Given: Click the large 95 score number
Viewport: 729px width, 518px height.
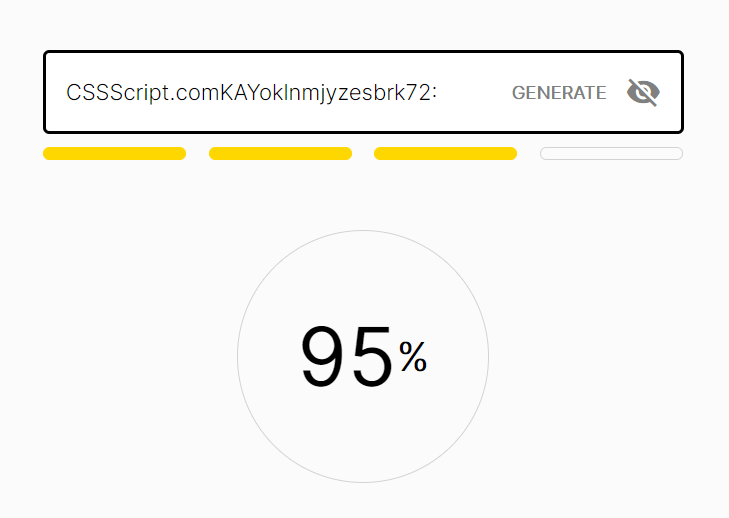Looking at the screenshot, I should (x=346, y=358).
